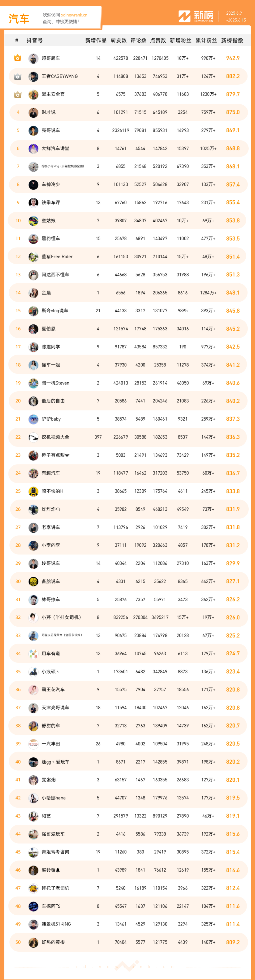Click the silver crown rank icon
Image resolution: width=255 pixels, height=980 pixels.
click(x=17, y=76)
